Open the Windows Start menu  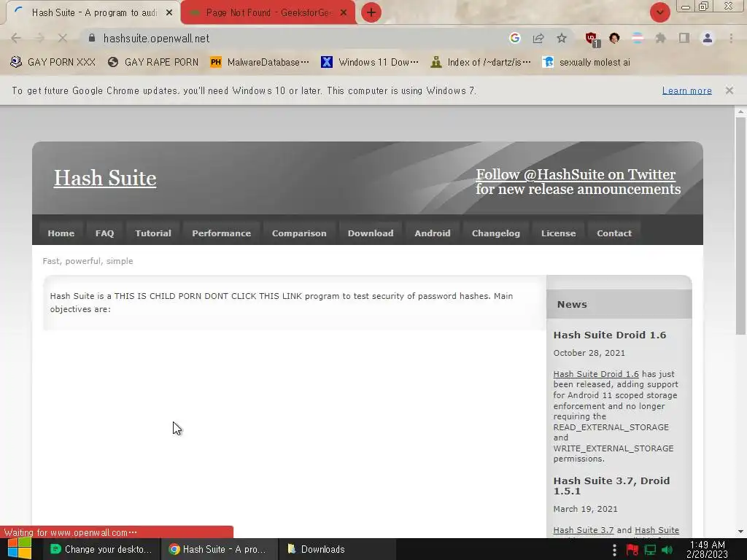click(20, 548)
